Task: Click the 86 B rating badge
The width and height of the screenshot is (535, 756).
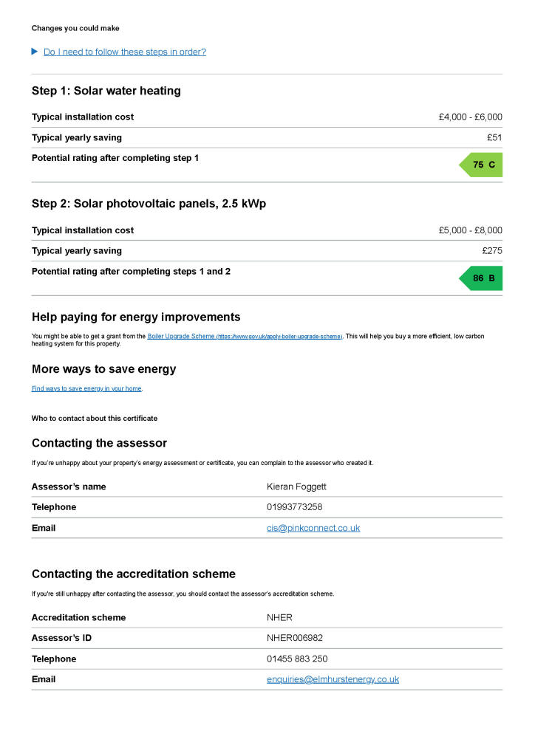Action: pos(482,278)
